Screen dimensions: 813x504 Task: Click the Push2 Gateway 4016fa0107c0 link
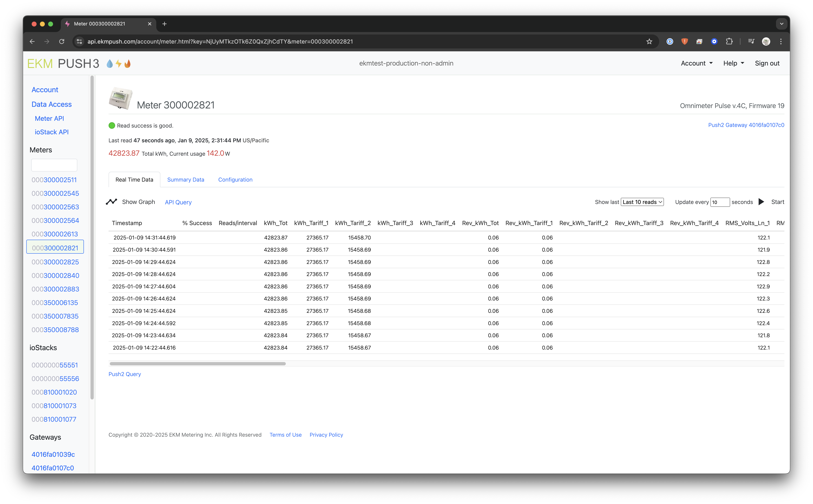[x=746, y=125]
